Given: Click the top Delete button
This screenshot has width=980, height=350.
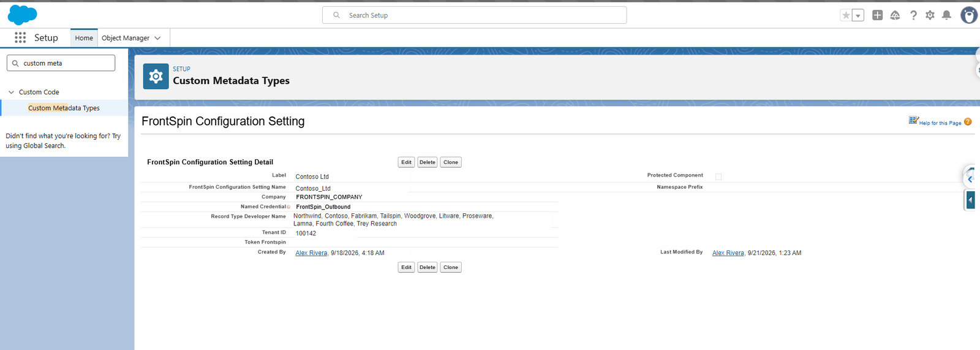Looking at the screenshot, I should (428, 162).
